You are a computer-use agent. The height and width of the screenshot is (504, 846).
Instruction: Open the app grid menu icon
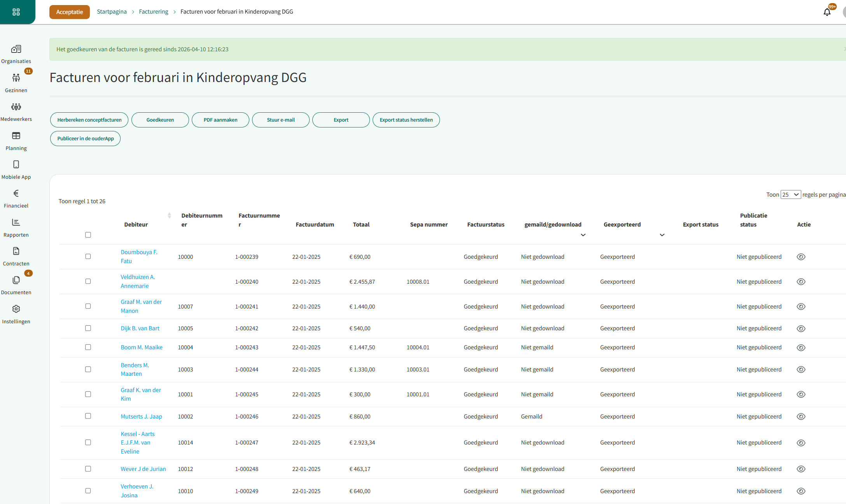click(x=16, y=12)
